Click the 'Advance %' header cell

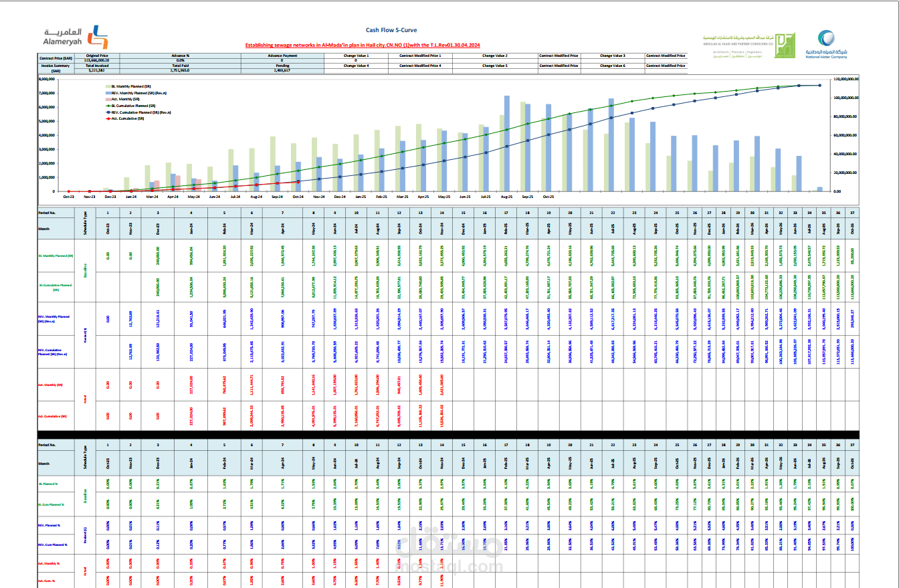tap(180, 56)
